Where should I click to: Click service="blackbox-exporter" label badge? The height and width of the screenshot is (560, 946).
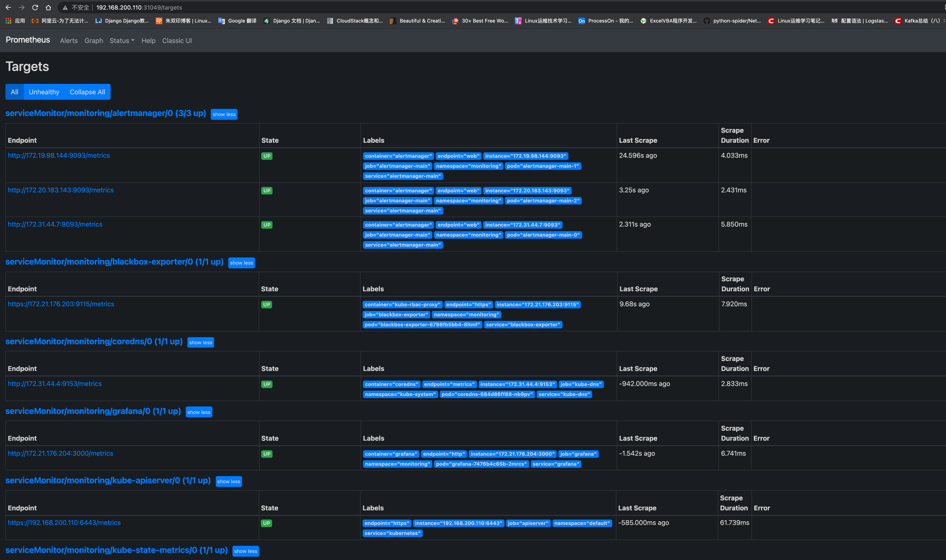[x=523, y=325]
